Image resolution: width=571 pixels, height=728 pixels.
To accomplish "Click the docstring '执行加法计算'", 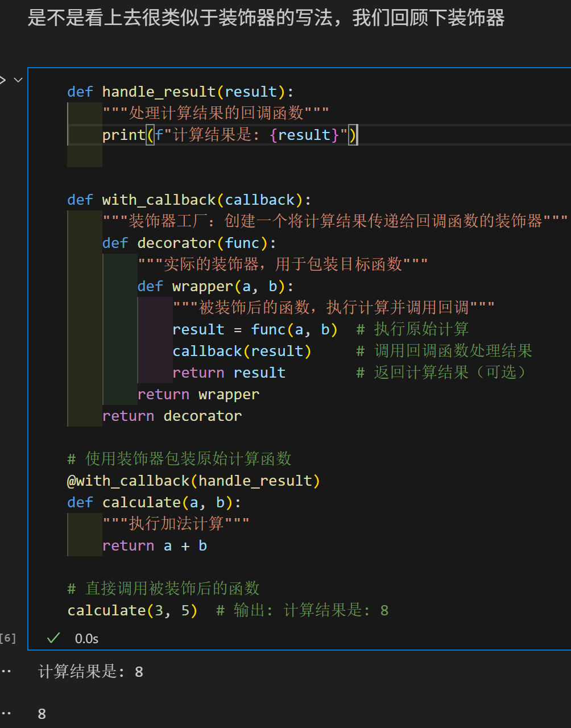I will coord(176,524).
